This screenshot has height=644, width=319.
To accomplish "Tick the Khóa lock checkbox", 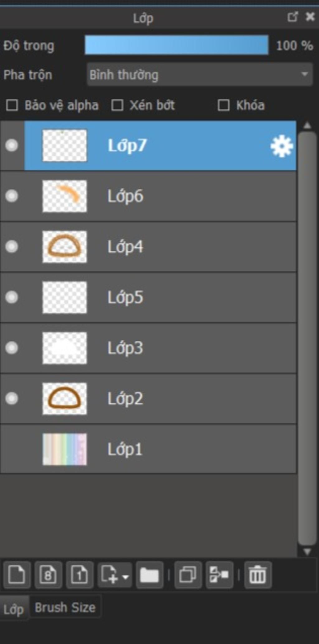I will (224, 105).
